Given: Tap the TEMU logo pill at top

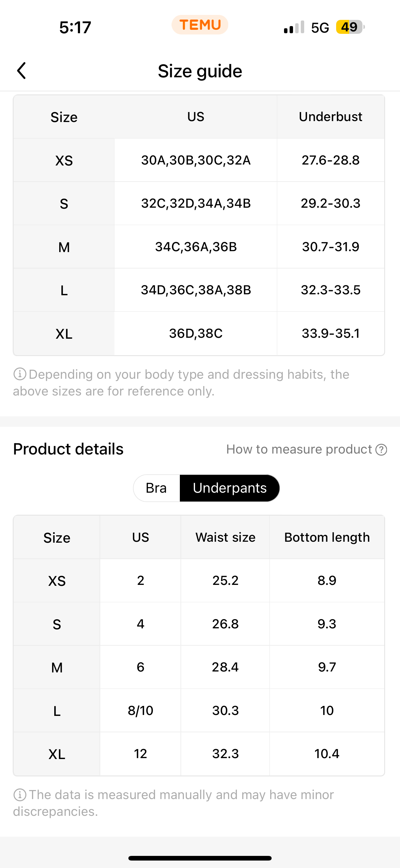Looking at the screenshot, I should pyautogui.click(x=200, y=25).
